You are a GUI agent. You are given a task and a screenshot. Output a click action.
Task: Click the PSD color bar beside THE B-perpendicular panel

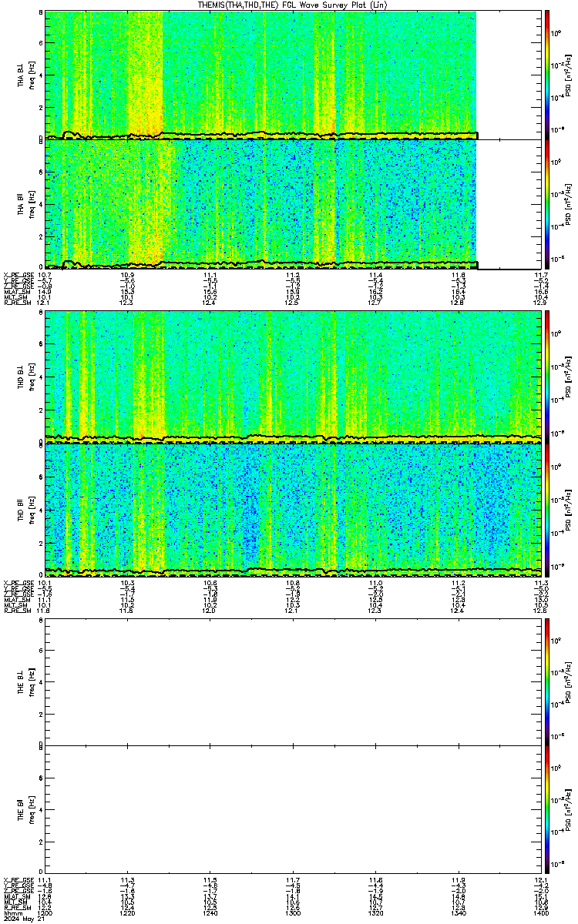click(547, 681)
